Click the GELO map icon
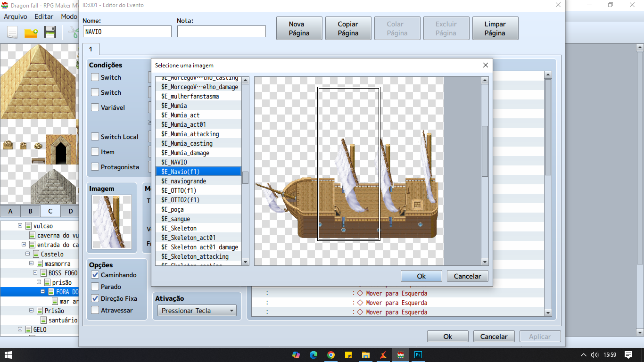 point(28,329)
